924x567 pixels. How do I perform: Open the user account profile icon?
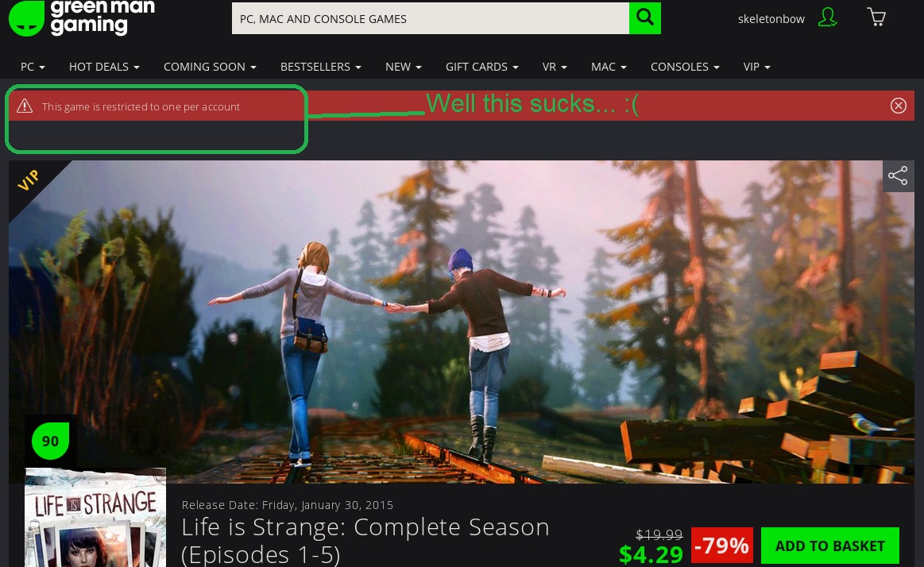[827, 17]
